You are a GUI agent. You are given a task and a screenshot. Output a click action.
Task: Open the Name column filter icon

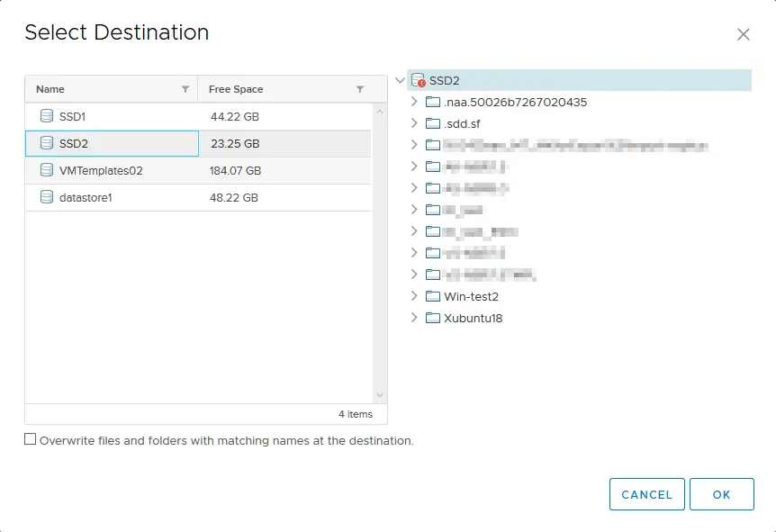185,89
